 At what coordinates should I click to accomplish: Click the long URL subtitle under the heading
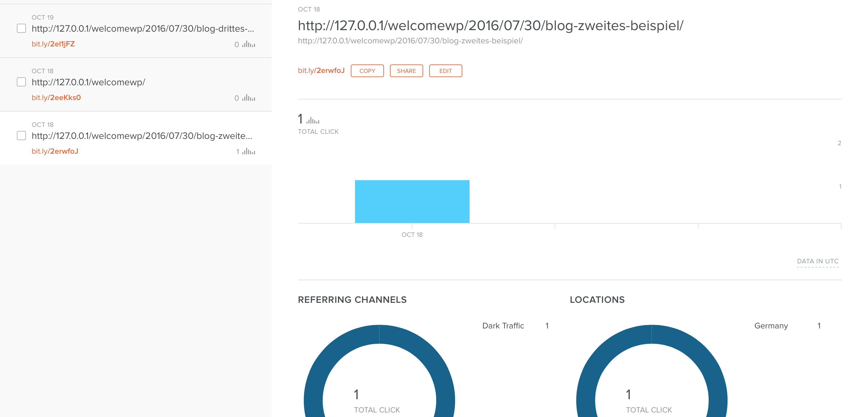(x=410, y=41)
